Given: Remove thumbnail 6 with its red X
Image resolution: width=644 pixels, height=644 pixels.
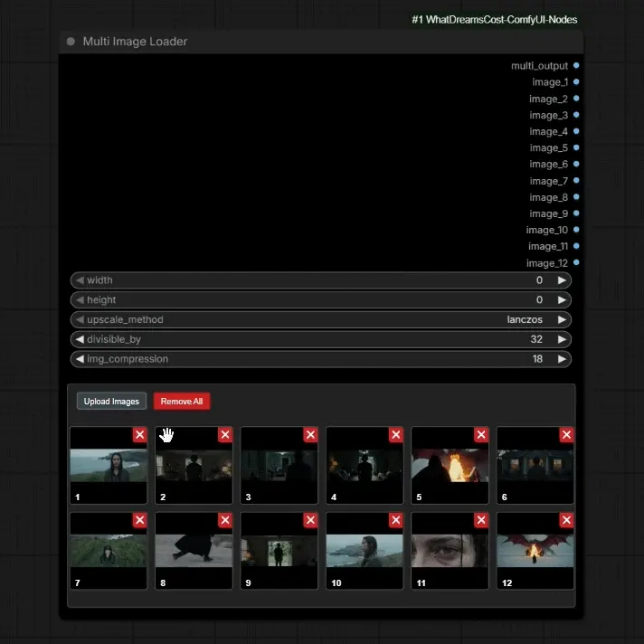Looking at the screenshot, I should point(566,434).
